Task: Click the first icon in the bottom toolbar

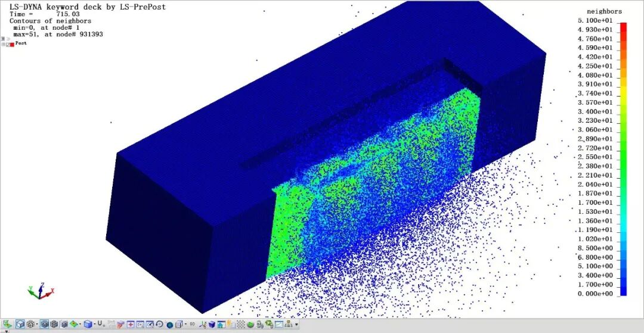Action: (x=8, y=325)
